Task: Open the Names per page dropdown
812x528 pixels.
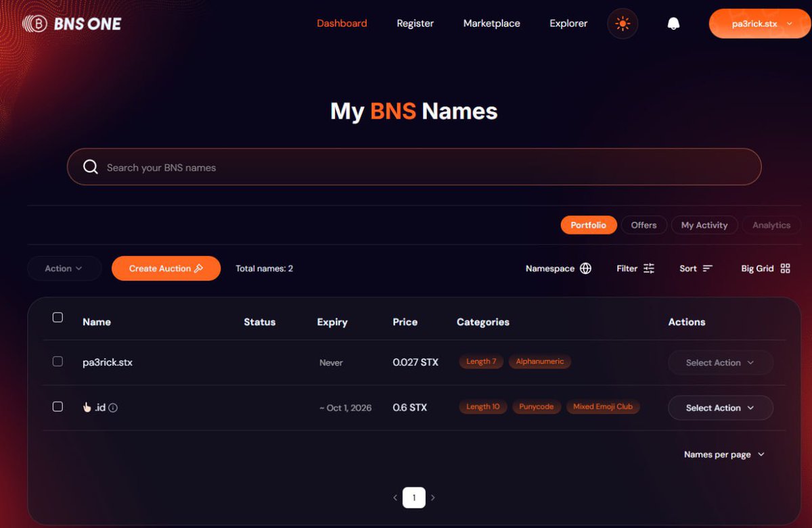Action: (724, 454)
